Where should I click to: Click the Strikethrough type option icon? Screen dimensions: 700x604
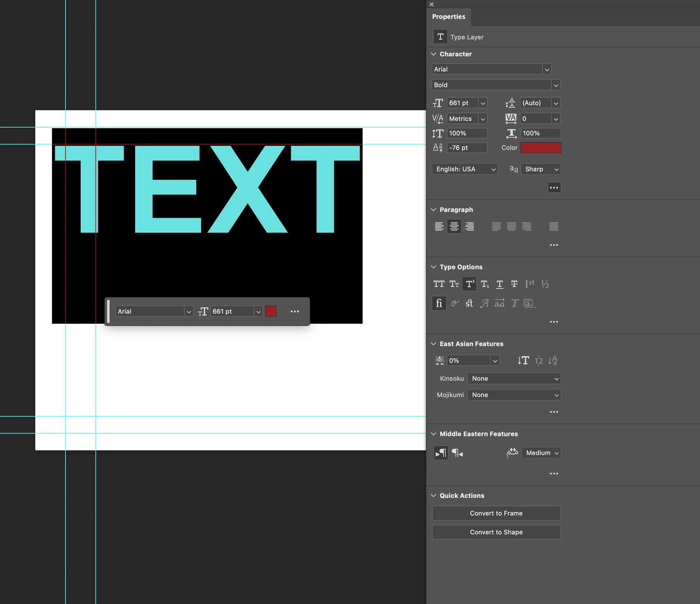[x=514, y=284]
